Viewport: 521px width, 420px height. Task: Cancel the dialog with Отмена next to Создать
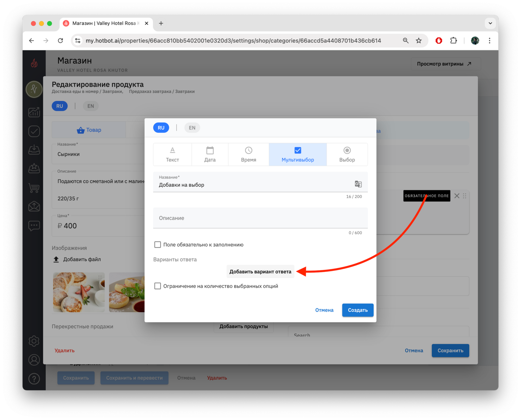324,310
